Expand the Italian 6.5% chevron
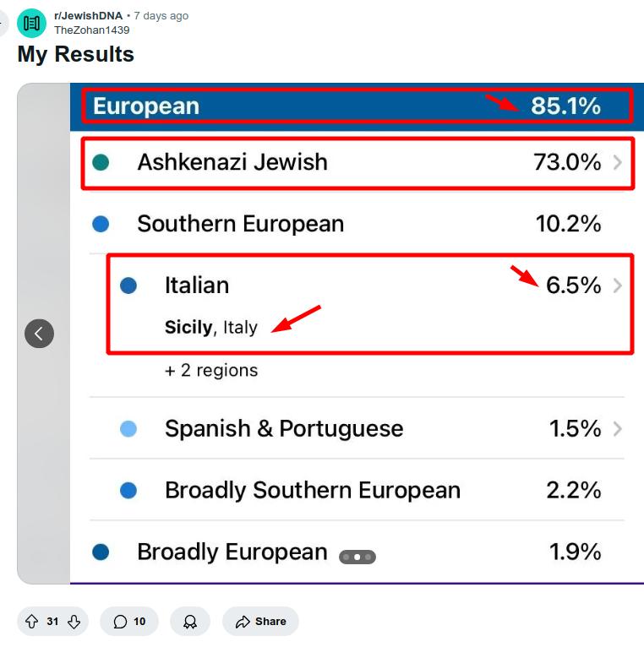 tap(617, 285)
